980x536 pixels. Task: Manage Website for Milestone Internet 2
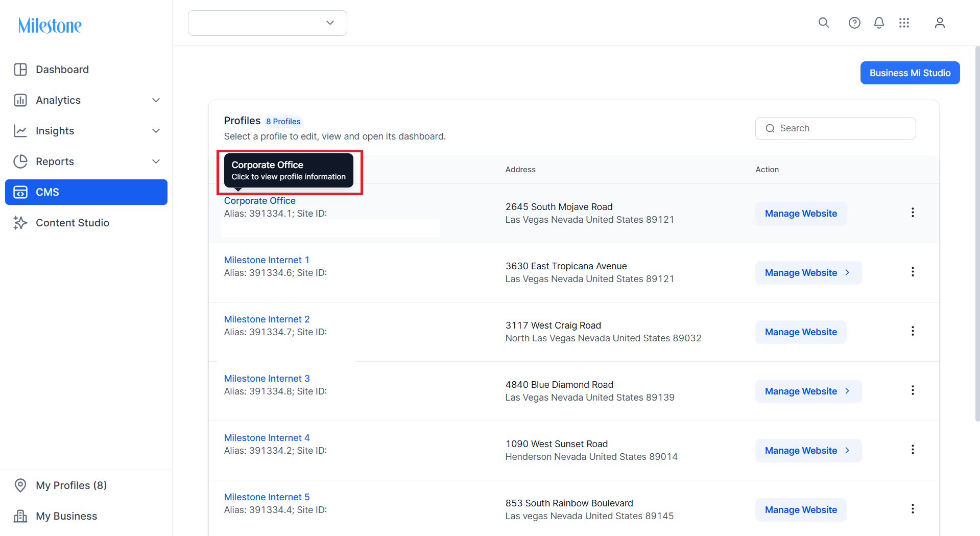(801, 332)
